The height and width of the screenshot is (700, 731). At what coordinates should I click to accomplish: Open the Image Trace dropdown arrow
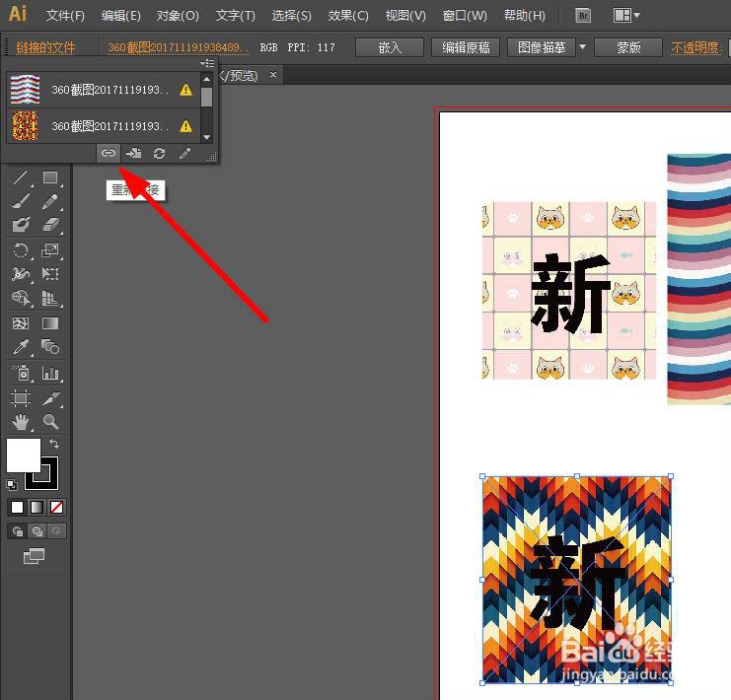(582, 47)
